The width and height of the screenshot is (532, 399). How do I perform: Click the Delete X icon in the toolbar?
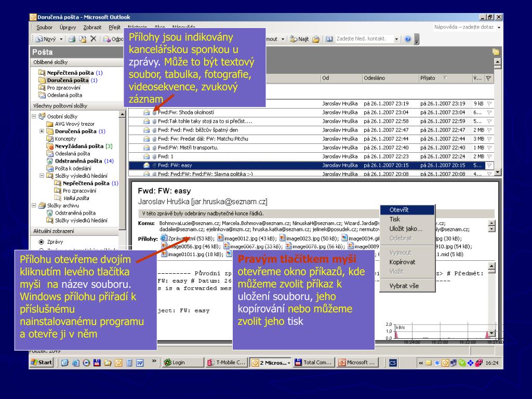pyautogui.click(x=94, y=39)
